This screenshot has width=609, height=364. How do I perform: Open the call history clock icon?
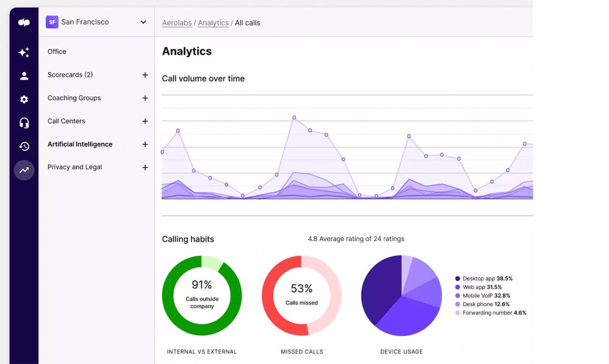pyautogui.click(x=24, y=146)
